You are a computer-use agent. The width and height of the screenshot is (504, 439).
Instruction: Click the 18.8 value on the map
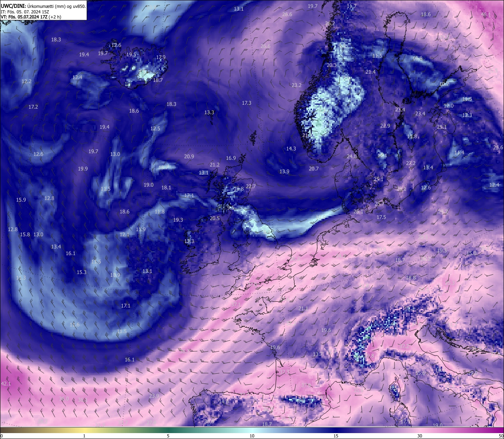click(411, 278)
